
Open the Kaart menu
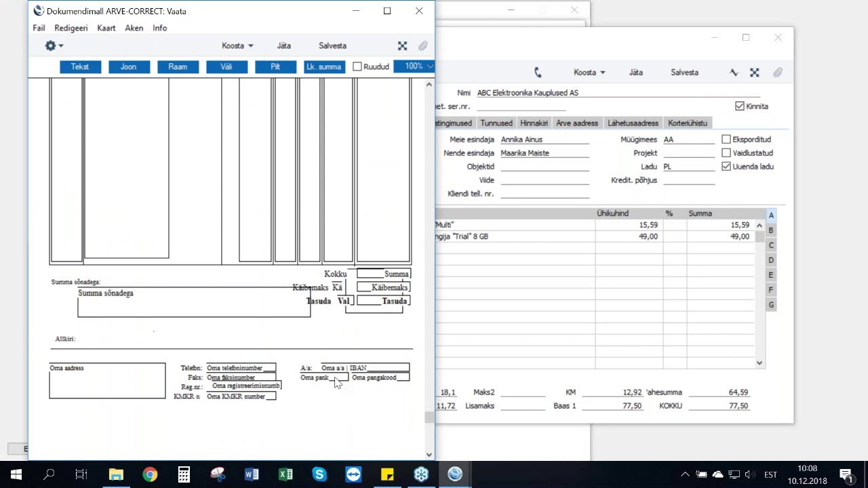point(106,28)
